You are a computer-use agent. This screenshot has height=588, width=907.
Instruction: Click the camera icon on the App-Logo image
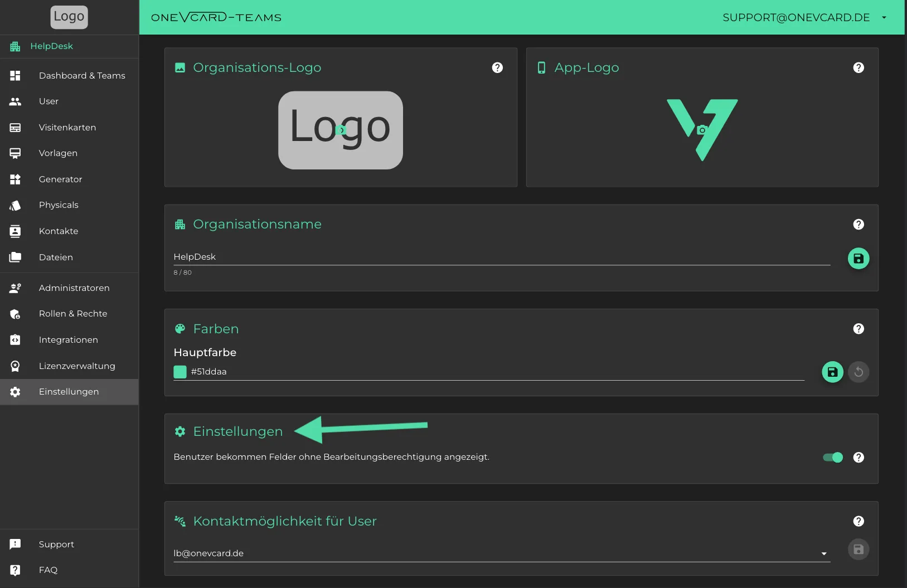pyautogui.click(x=702, y=130)
